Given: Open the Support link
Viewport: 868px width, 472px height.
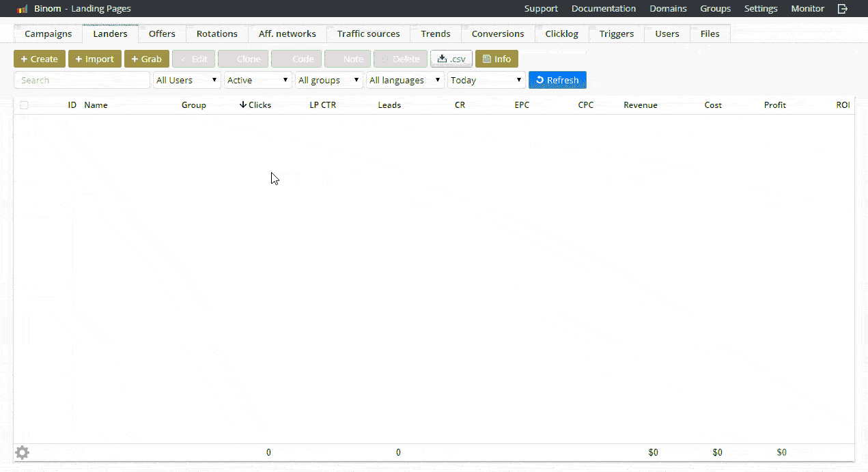Looking at the screenshot, I should pyautogui.click(x=541, y=9).
